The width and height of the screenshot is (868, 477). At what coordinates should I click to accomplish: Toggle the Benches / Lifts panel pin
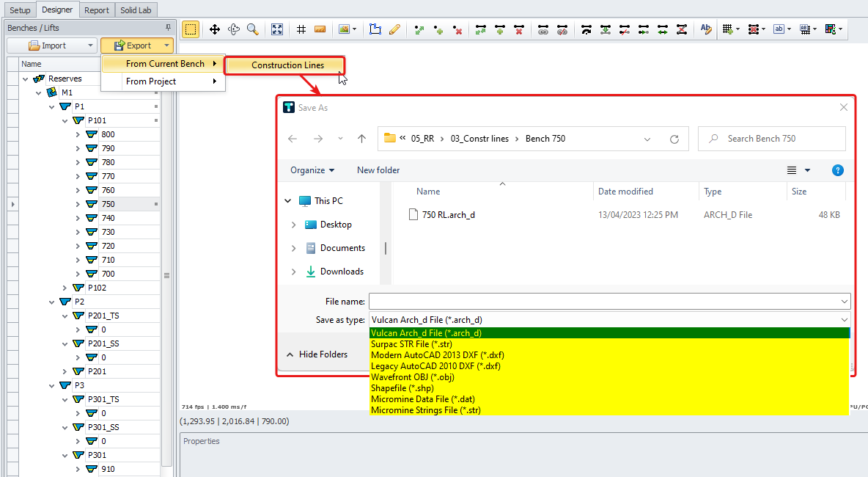click(x=168, y=28)
